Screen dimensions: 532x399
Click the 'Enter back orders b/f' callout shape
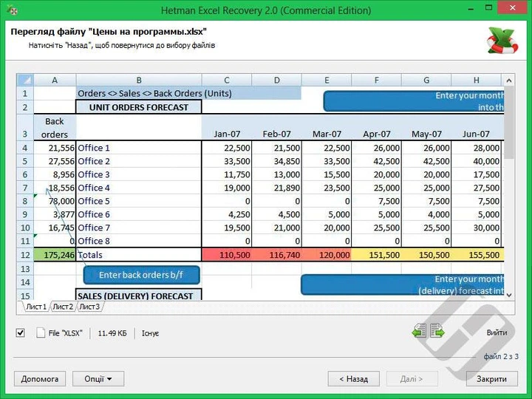coord(141,275)
